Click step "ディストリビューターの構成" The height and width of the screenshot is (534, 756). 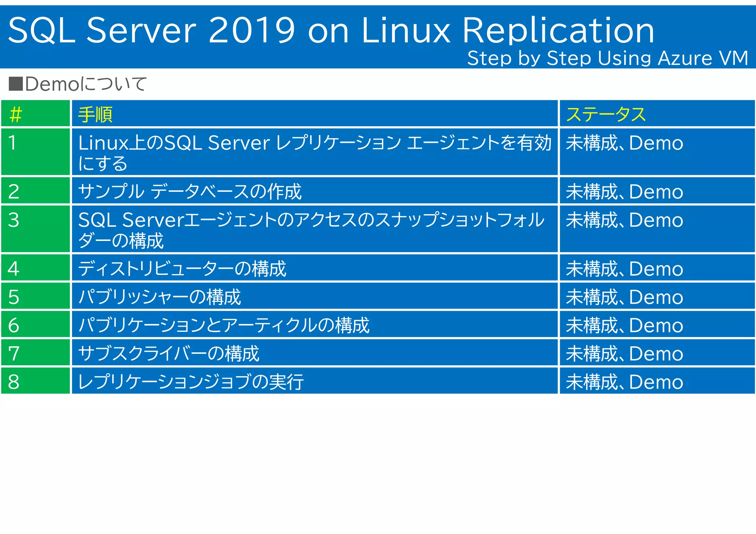coord(315,268)
